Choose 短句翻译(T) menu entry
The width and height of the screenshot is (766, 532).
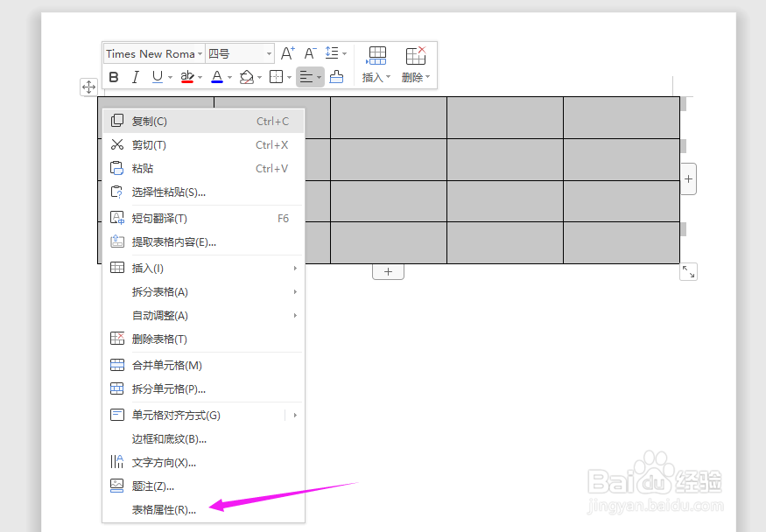204,219
